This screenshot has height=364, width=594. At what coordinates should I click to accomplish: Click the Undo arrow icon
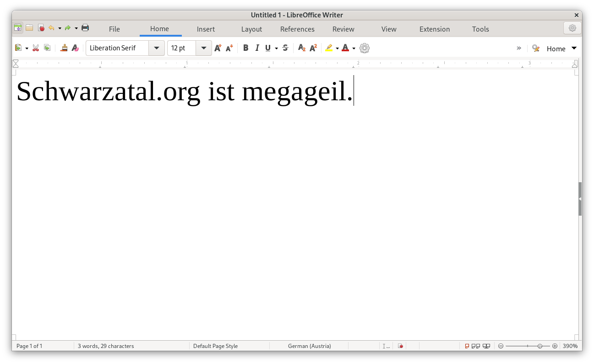coord(51,28)
